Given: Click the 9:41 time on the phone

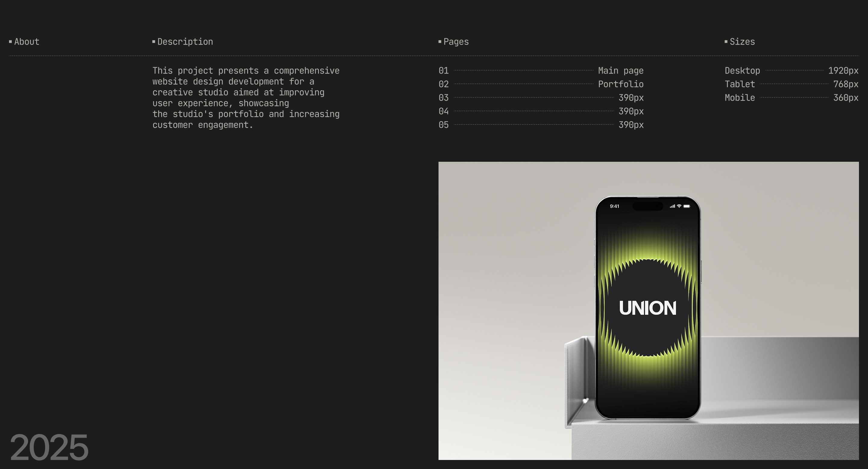Looking at the screenshot, I should (x=614, y=206).
